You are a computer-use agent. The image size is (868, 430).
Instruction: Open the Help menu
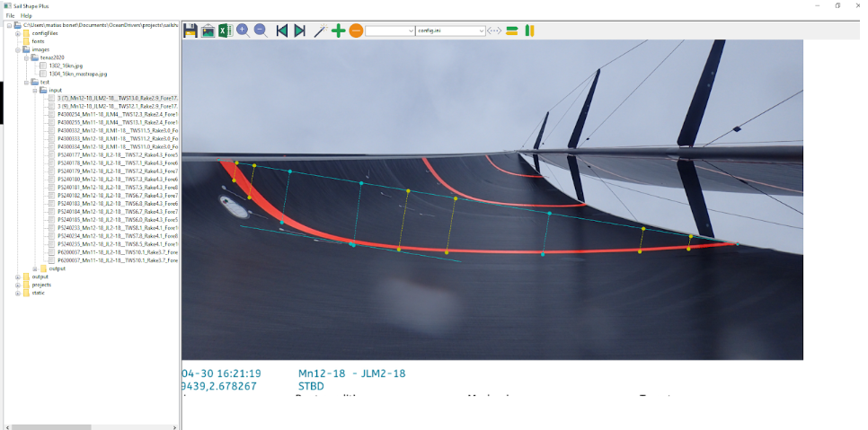point(26,15)
